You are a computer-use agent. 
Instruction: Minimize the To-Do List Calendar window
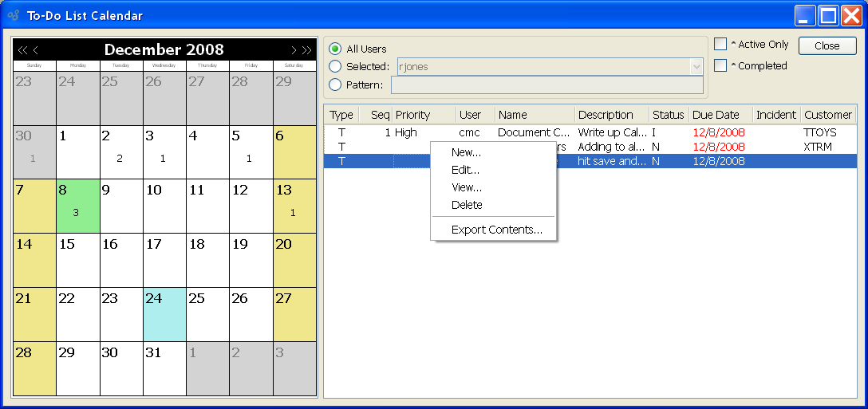coord(805,15)
